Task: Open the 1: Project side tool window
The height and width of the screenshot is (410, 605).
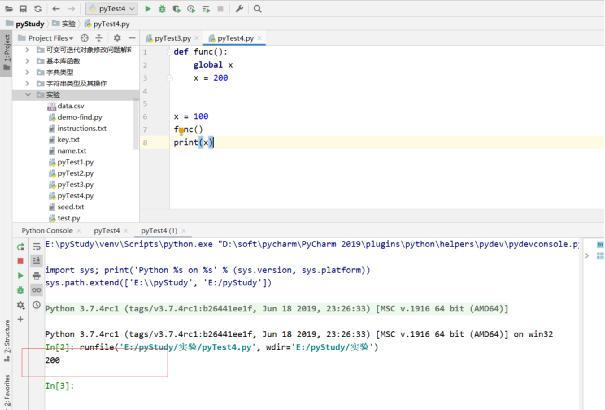Action: tap(6, 52)
